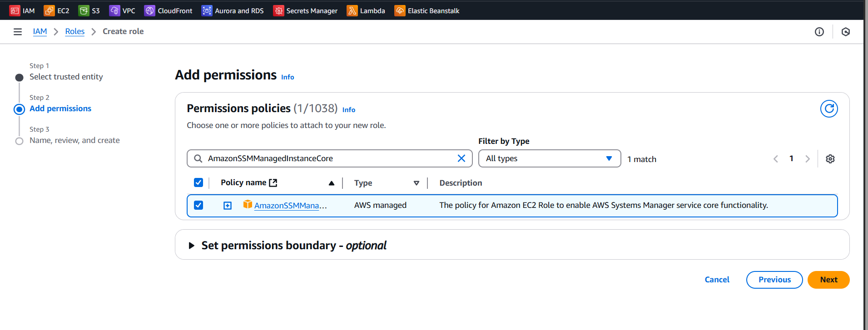Click the AWS managed type cell
The width and height of the screenshot is (868, 330).
tap(380, 205)
